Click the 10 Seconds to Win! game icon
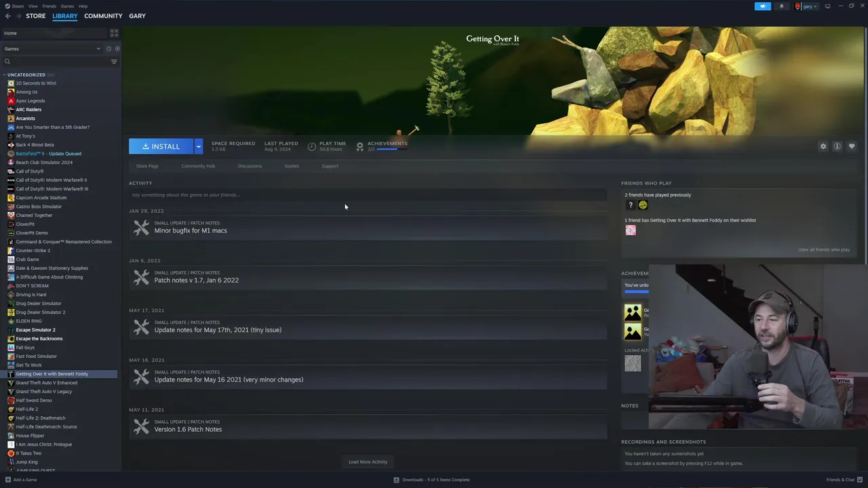The height and width of the screenshot is (488, 868). (11, 83)
